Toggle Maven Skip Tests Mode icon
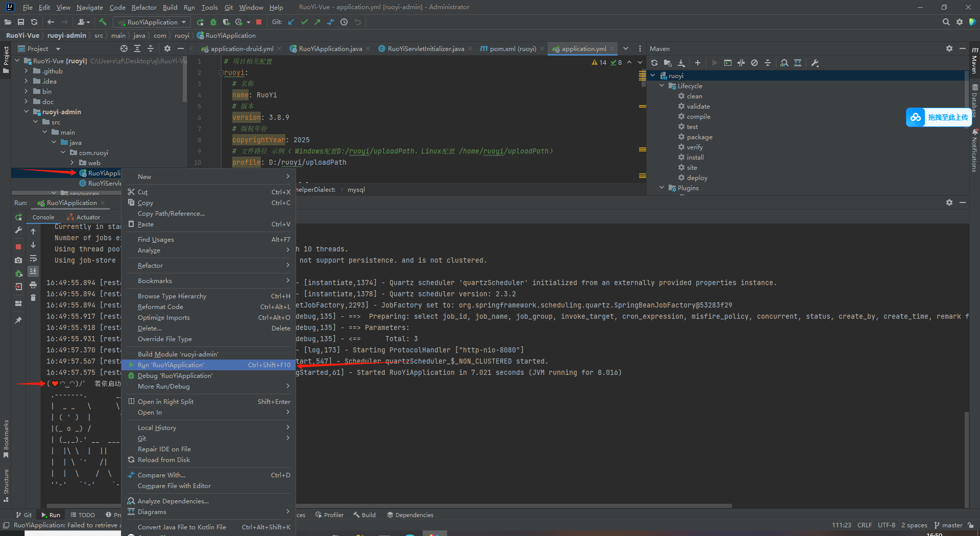The width and height of the screenshot is (980, 536). coord(754,63)
